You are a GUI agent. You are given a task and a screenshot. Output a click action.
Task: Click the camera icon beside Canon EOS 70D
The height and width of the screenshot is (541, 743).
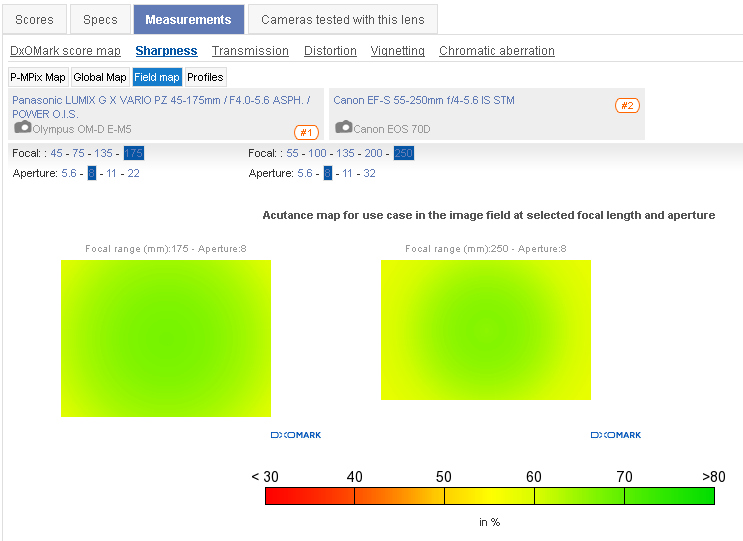[343, 127]
